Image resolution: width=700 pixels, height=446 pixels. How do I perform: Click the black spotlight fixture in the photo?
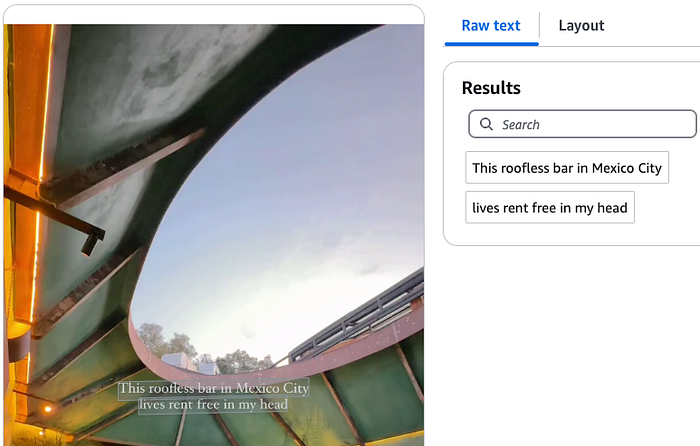pos(91,243)
